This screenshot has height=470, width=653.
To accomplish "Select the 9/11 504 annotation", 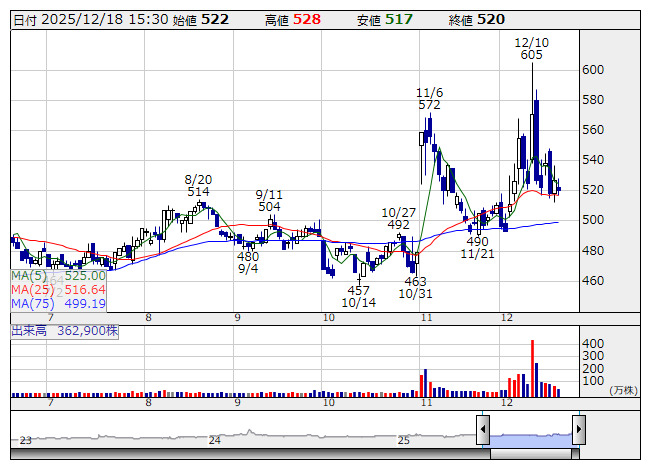I will tap(269, 201).
